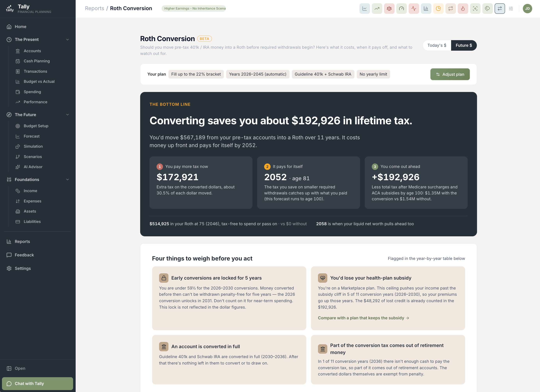Open the trending-up arrow report icon
This screenshot has width=540, height=392.
(x=377, y=9)
